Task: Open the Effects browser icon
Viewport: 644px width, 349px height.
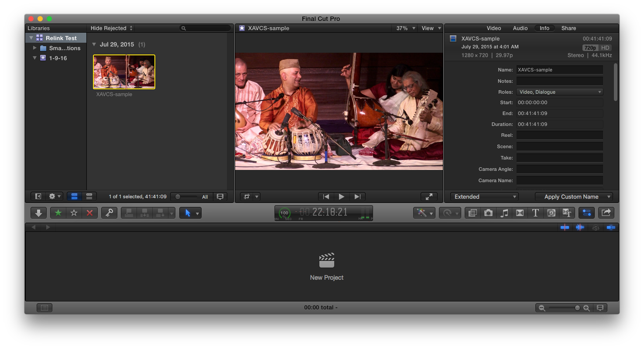Action: click(x=473, y=213)
